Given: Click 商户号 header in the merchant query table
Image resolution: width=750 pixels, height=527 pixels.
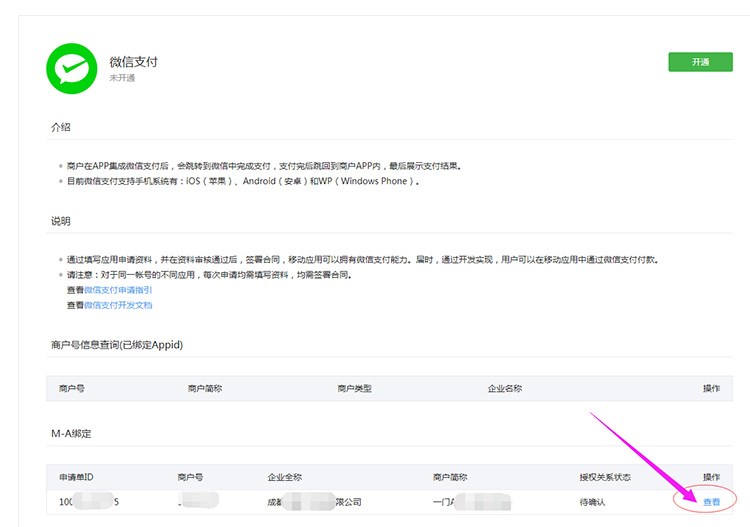Looking at the screenshot, I should point(72,388).
